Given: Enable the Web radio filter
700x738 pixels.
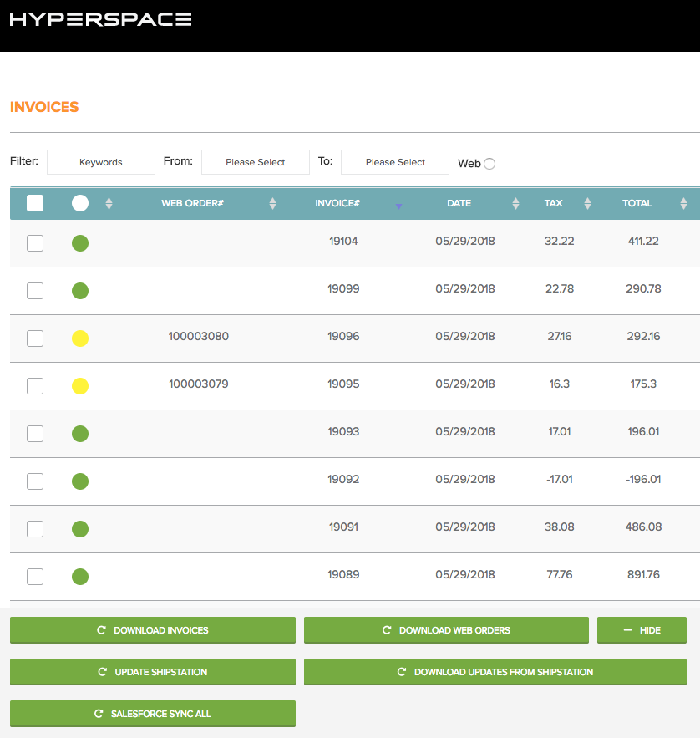Looking at the screenshot, I should (x=489, y=164).
